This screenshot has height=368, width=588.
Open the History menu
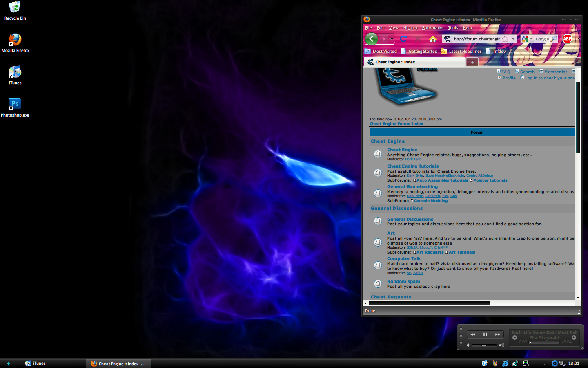[x=410, y=28]
